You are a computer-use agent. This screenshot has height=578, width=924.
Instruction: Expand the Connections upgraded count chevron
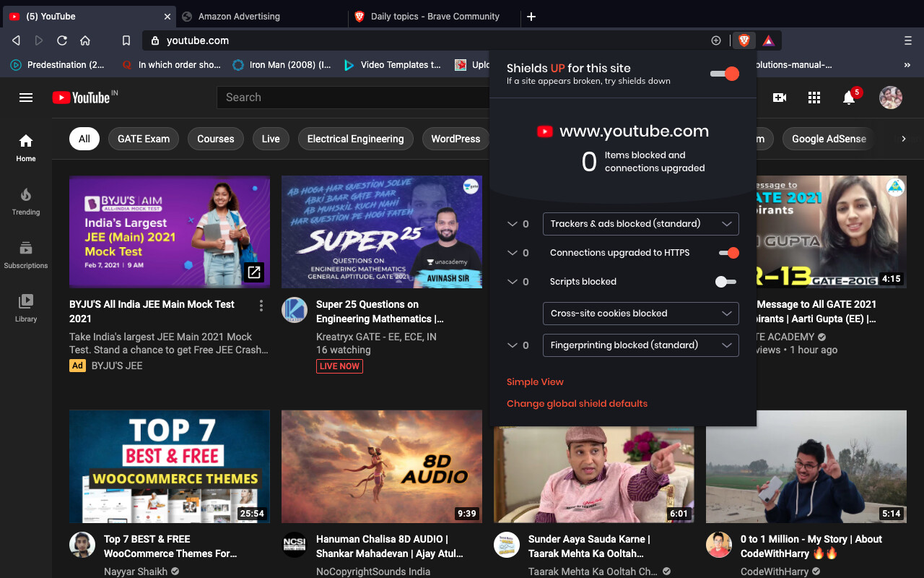click(x=513, y=253)
